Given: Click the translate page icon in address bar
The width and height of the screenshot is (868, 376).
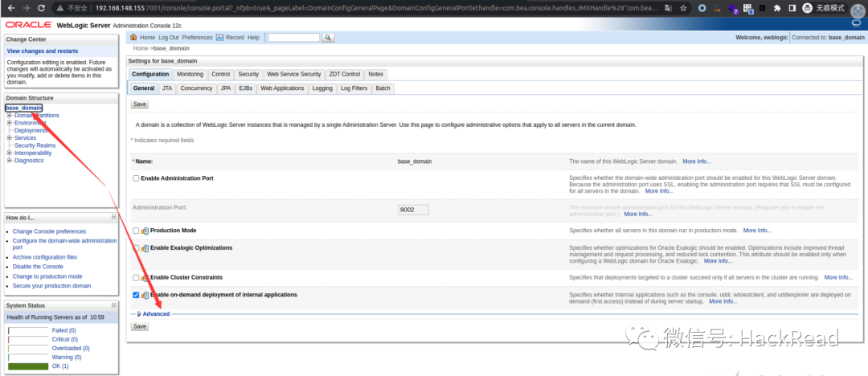Looking at the screenshot, I should pyautogui.click(x=669, y=8).
